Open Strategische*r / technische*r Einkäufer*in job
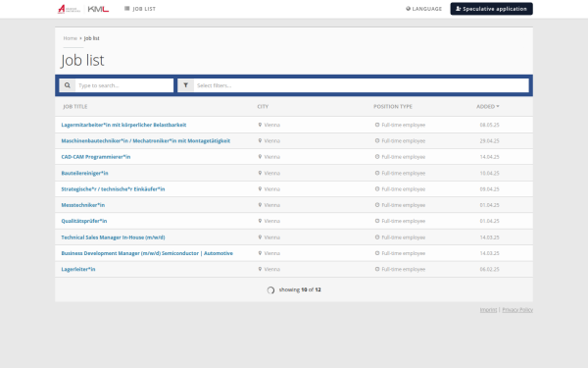The image size is (588, 368). [x=113, y=189]
